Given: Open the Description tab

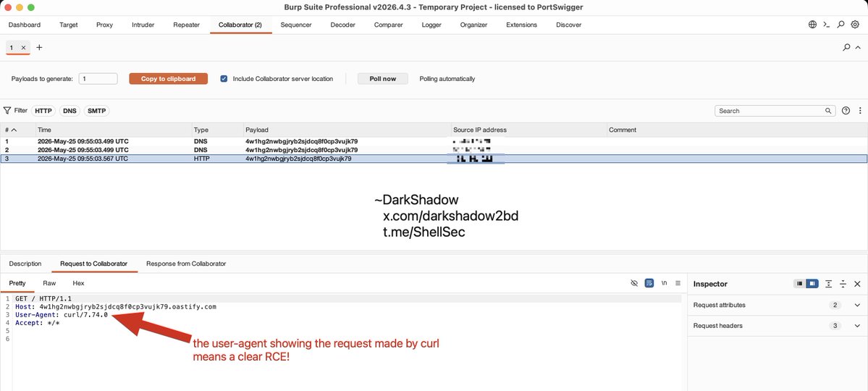Looking at the screenshot, I should (25, 264).
